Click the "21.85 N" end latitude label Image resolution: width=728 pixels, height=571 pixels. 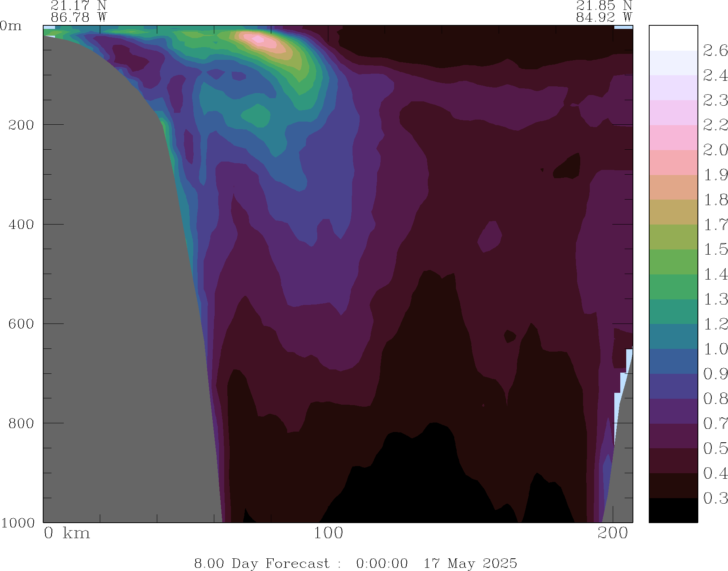604,6
